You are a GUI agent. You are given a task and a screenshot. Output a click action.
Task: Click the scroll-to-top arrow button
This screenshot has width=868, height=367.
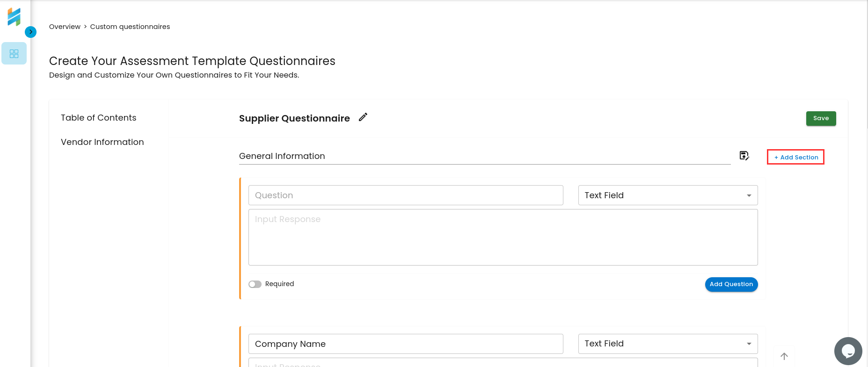click(x=784, y=356)
